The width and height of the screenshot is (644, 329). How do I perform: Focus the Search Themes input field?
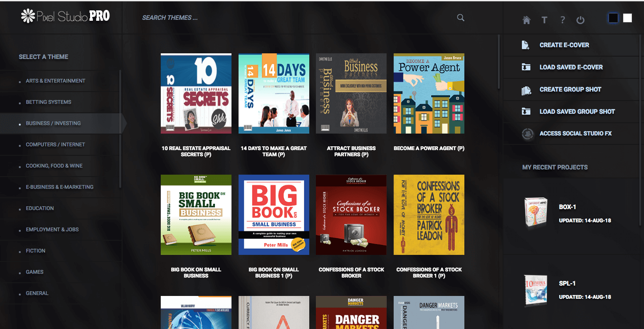[297, 18]
